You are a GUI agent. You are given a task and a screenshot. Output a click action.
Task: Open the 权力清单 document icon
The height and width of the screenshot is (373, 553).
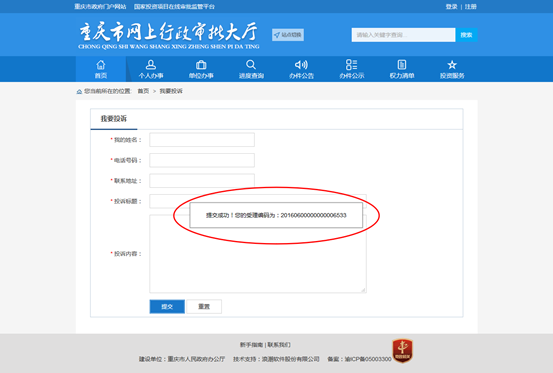(x=402, y=65)
